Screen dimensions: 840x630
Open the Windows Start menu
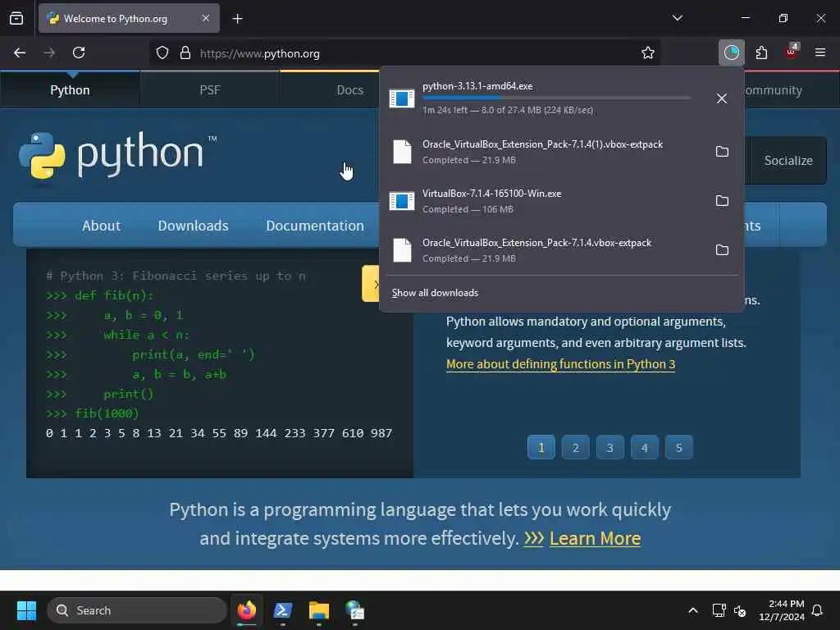pos(26,610)
